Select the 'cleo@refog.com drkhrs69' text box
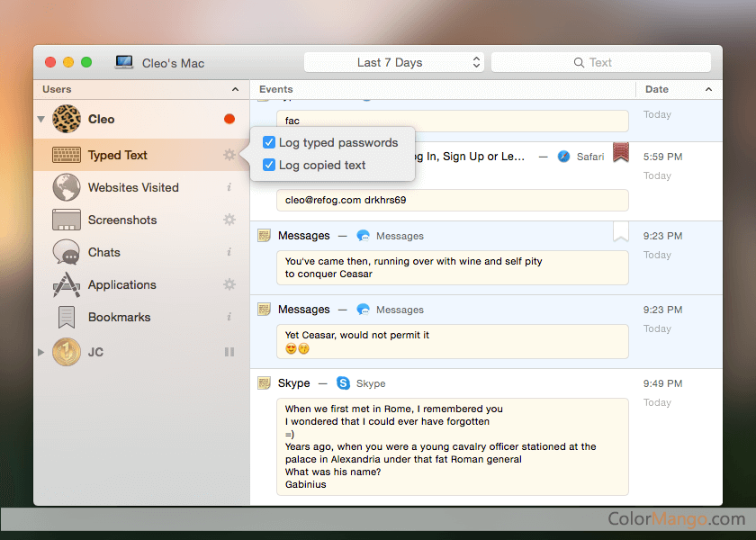Image resolution: width=756 pixels, height=540 pixels. click(452, 200)
